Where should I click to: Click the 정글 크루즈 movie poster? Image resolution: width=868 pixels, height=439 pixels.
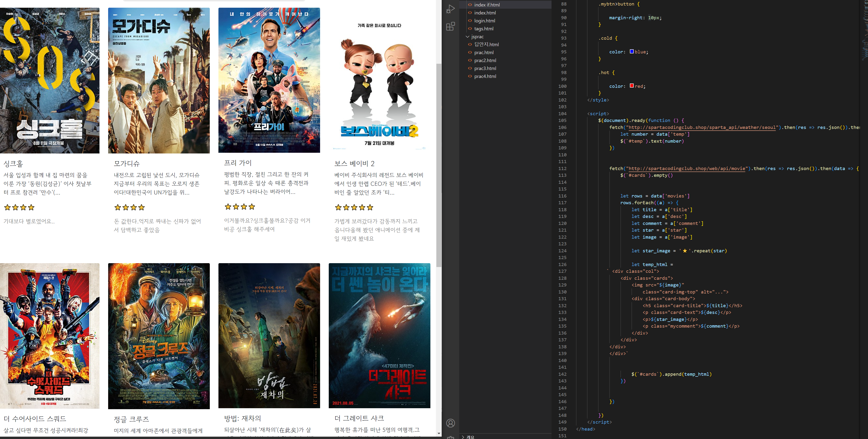(x=159, y=336)
